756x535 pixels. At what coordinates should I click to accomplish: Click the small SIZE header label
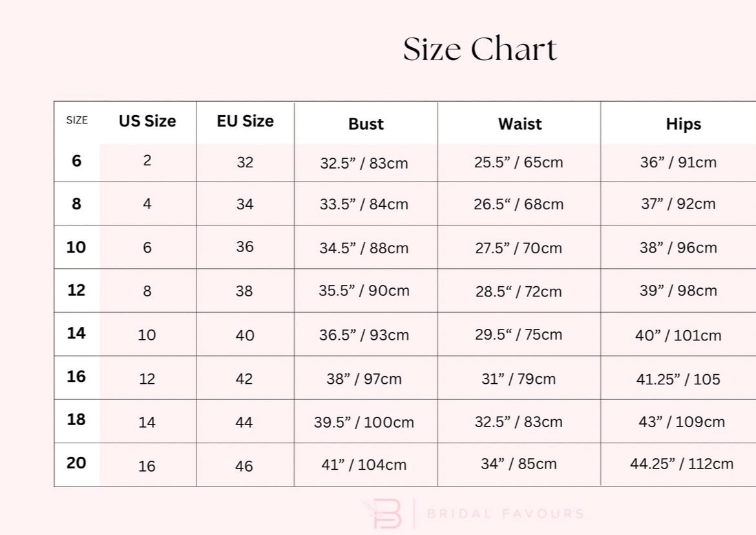pyautogui.click(x=77, y=120)
